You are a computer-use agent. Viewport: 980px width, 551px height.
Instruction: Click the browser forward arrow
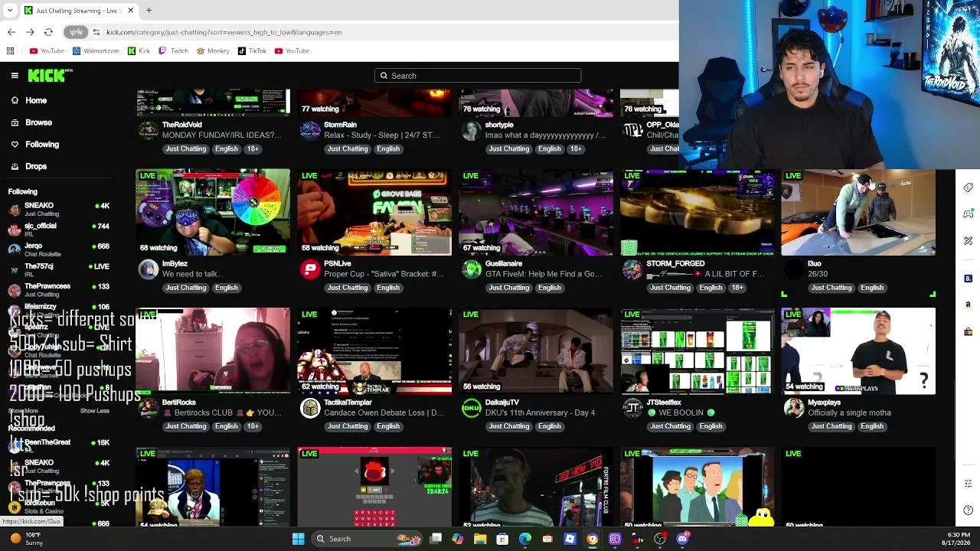[x=30, y=32]
